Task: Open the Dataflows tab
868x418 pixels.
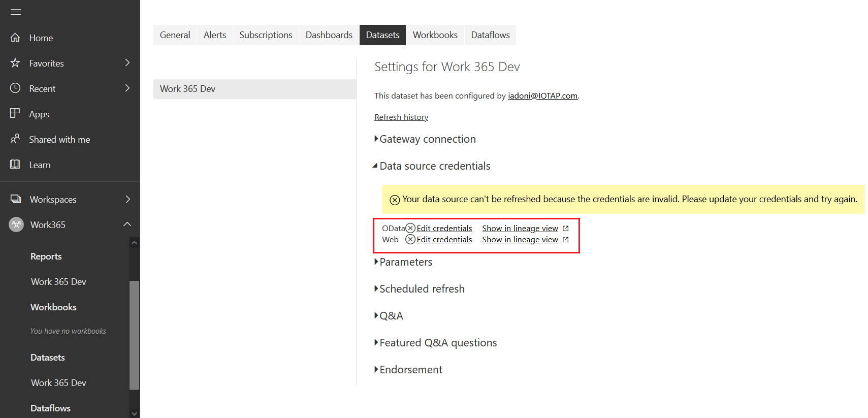Action: point(490,35)
